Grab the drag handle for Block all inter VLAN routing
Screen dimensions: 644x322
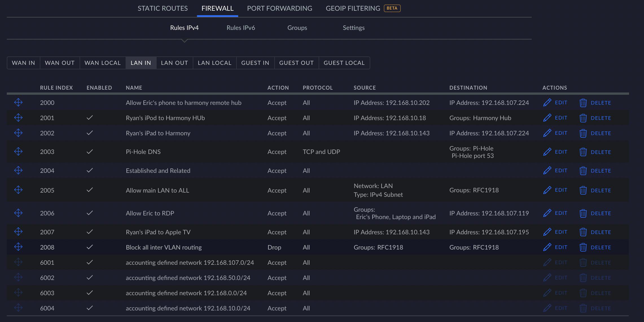click(x=18, y=247)
